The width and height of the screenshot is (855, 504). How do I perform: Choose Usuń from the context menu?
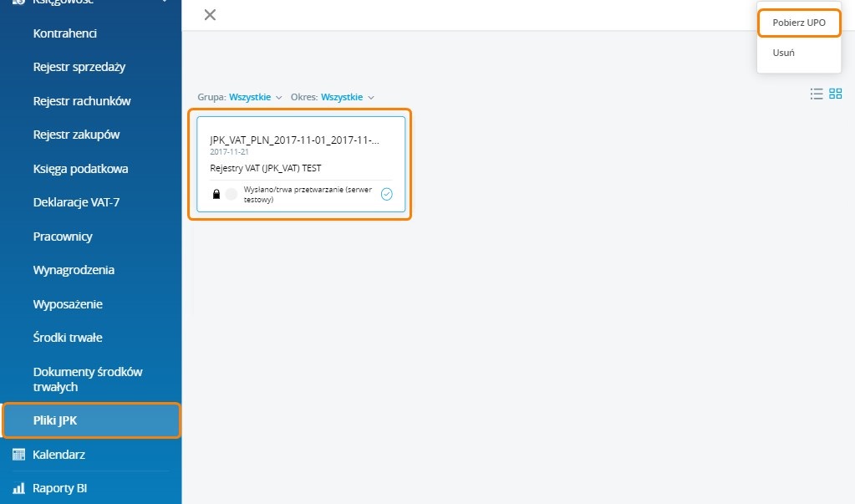[x=783, y=53]
